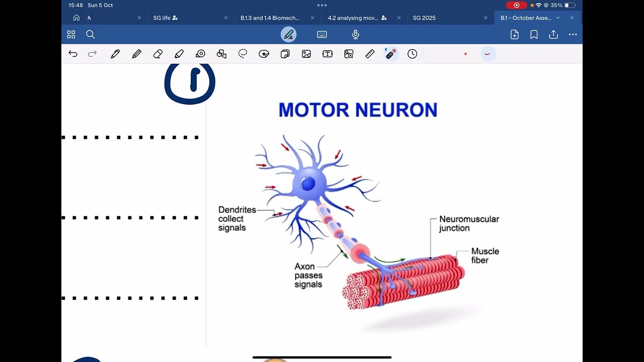The height and width of the screenshot is (362, 644).
Task: Tap the neuron cell body nucleus
Action: click(308, 184)
